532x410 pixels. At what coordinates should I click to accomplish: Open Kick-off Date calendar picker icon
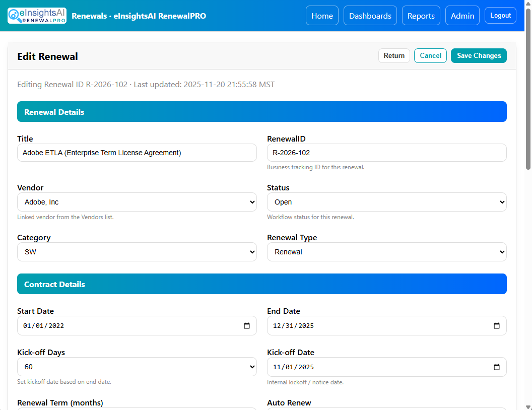click(496, 367)
